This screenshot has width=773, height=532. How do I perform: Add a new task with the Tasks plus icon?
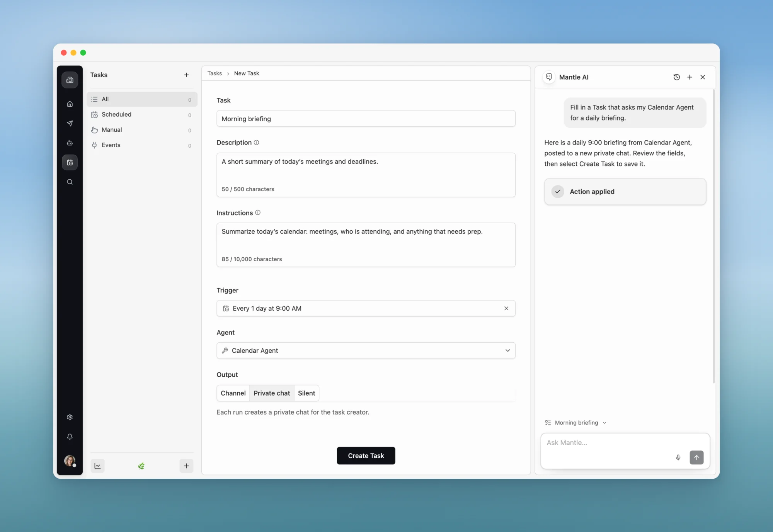click(x=186, y=75)
